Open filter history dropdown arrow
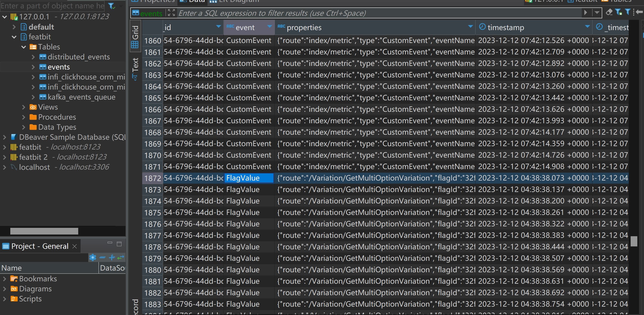 click(597, 12)
